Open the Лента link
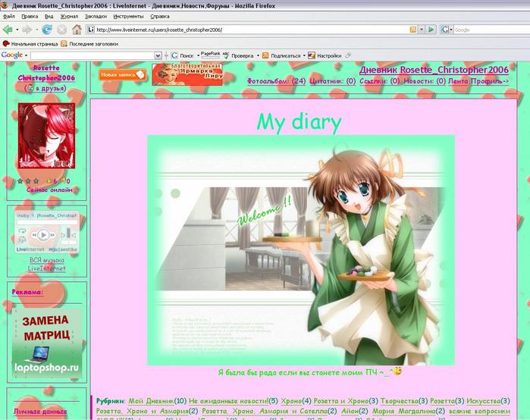 [x=458, y=81]
